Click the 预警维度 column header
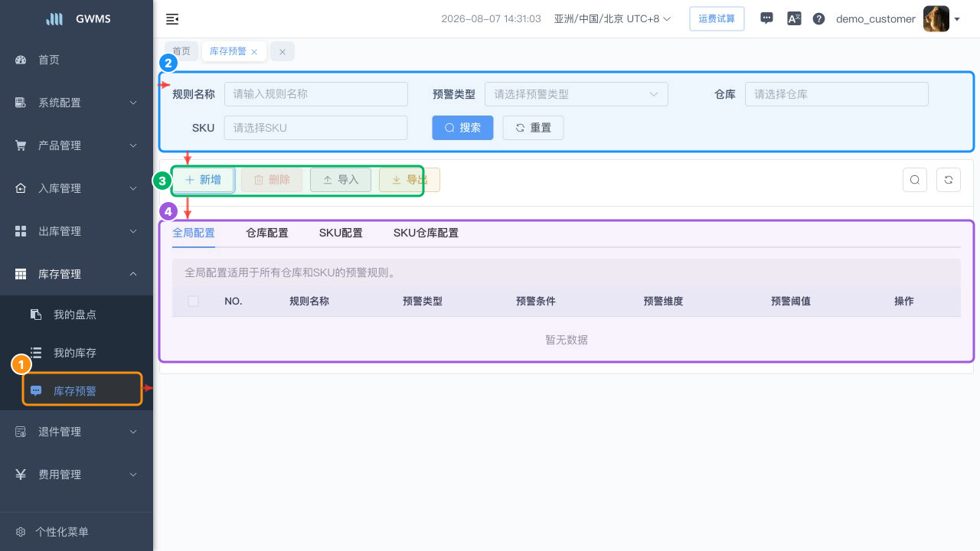Viewport: 980px width, 551px height. coord(663,301)
